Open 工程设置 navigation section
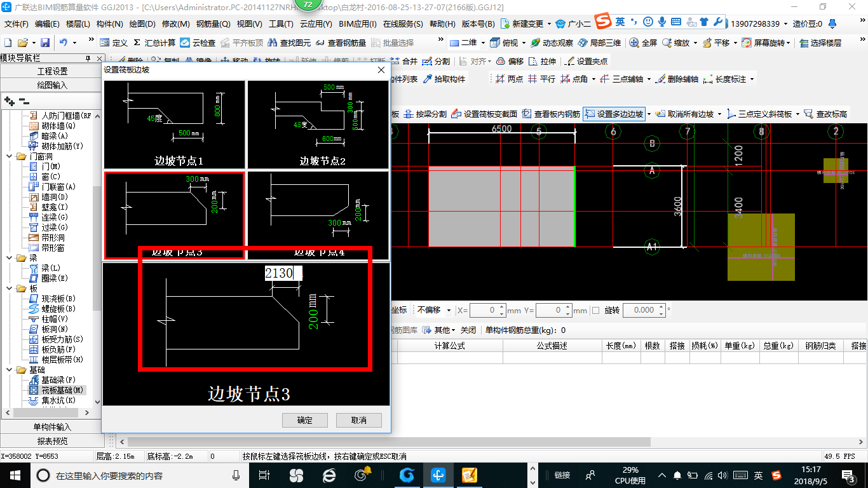868x488 pixels. [x=52, y=71]
